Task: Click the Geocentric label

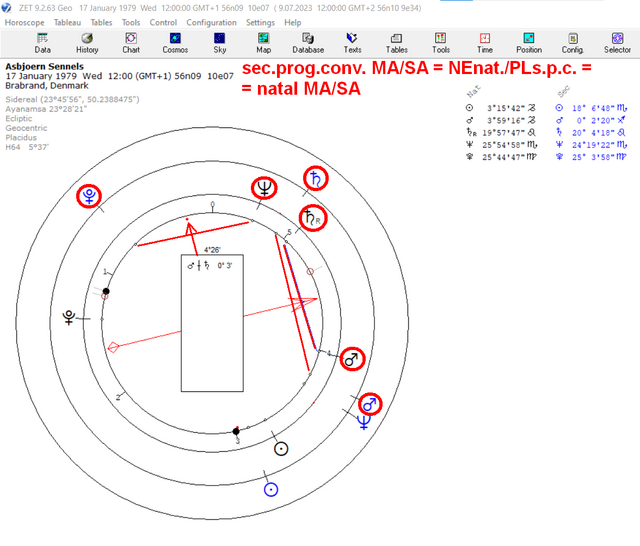Action: (x=26, y=128)
